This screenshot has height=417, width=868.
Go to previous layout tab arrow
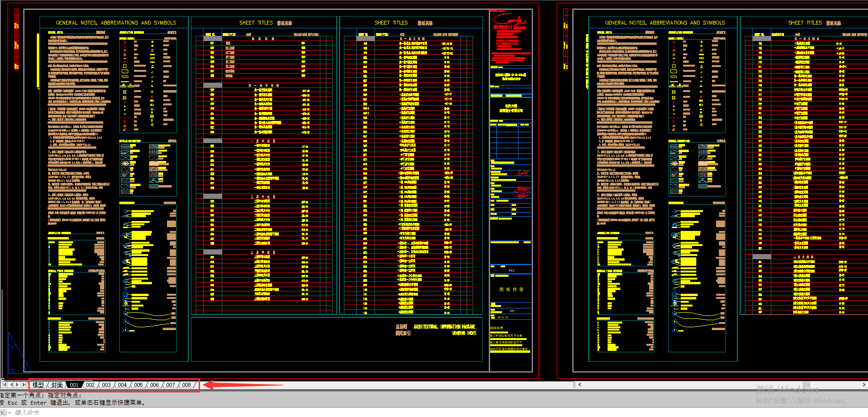pyautogui.click(x=11, y=385)
